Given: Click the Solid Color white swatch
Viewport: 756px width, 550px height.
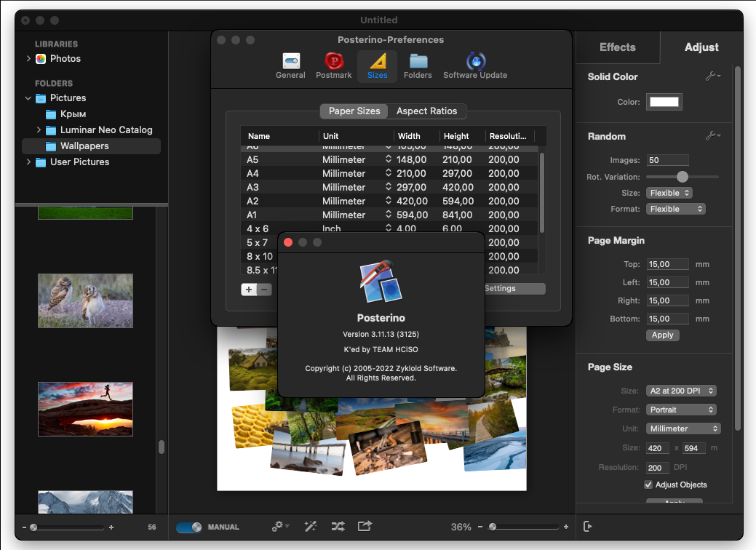Looking at the screenshot, I should pos(664,102).
